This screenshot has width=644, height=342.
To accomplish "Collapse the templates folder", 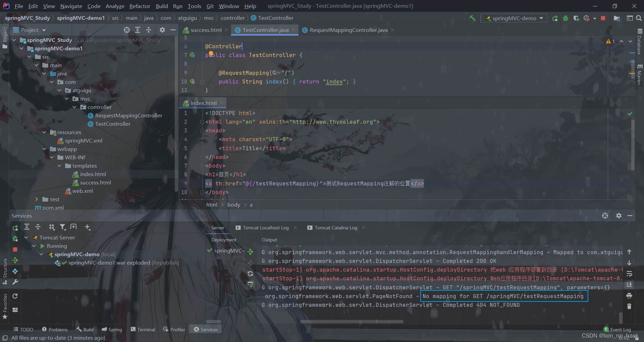I will (59, 166).
